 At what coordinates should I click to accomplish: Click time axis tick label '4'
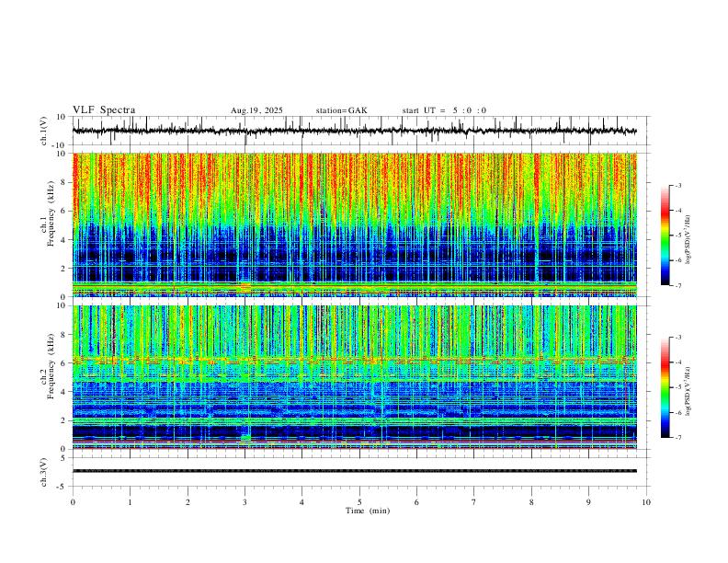click(301, 502)
